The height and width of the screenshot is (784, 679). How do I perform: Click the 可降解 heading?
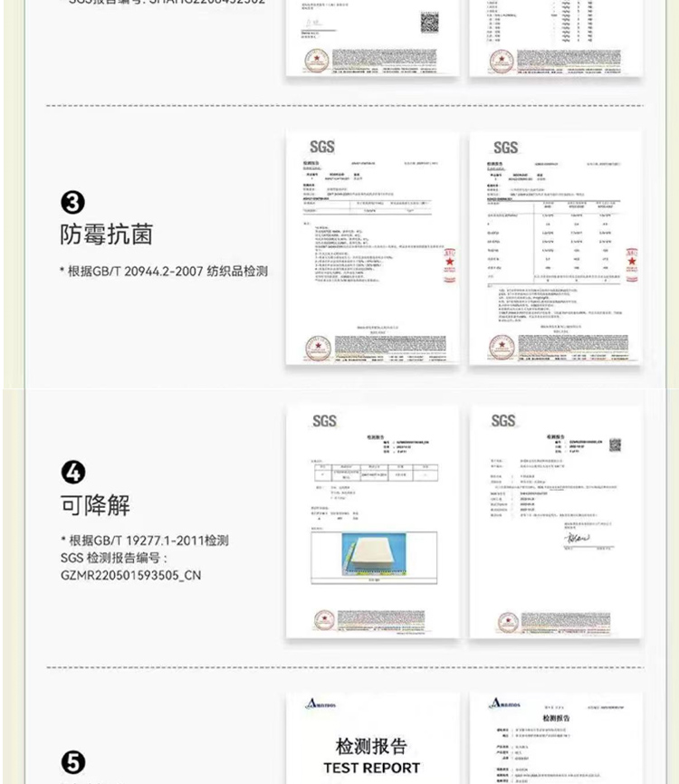(95, 505)
